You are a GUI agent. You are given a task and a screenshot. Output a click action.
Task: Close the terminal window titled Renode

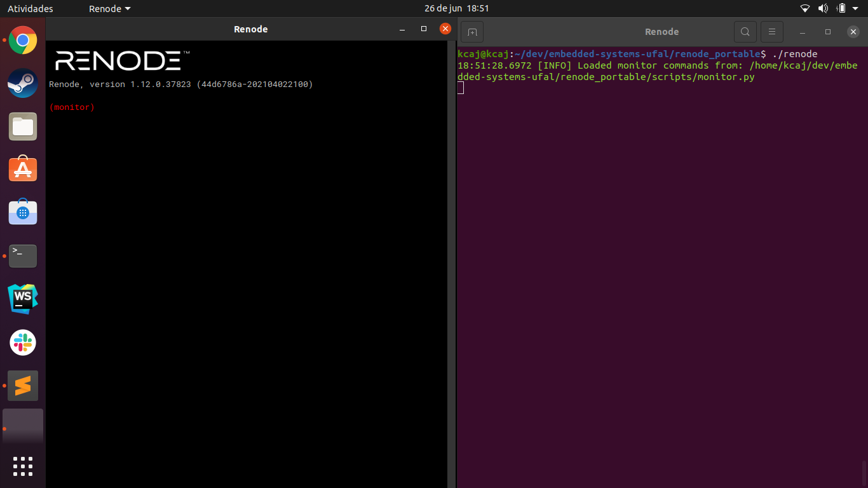click(853, 32)
